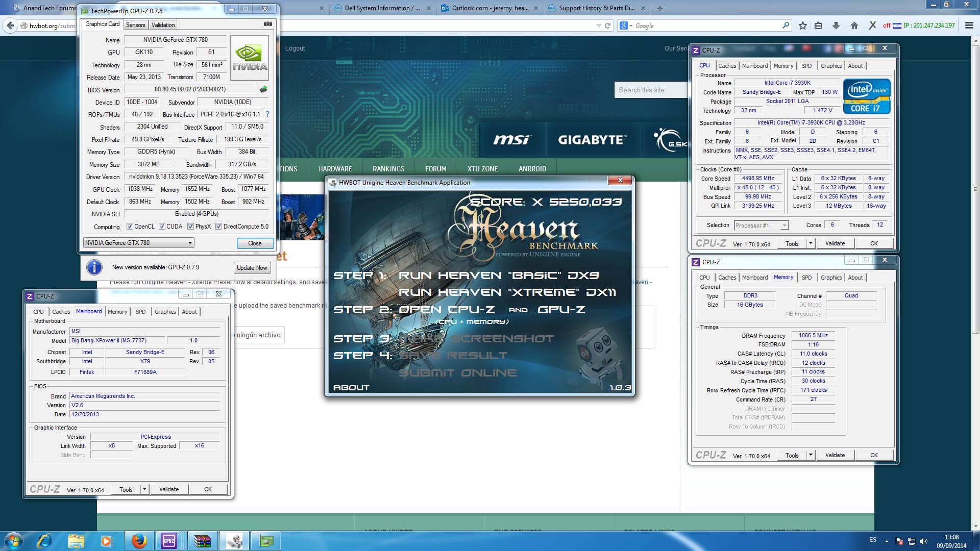
Task: Open Caches tab in top CPU-Z window
Action: point(727,66)
